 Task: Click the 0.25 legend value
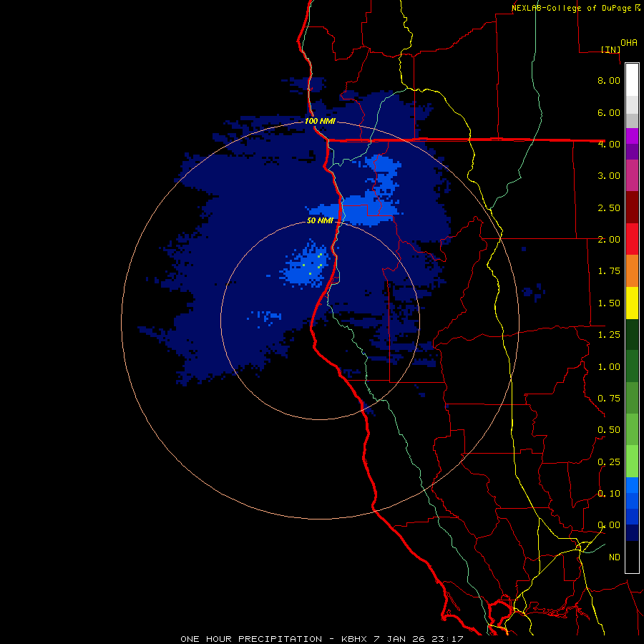pos(609,462)
